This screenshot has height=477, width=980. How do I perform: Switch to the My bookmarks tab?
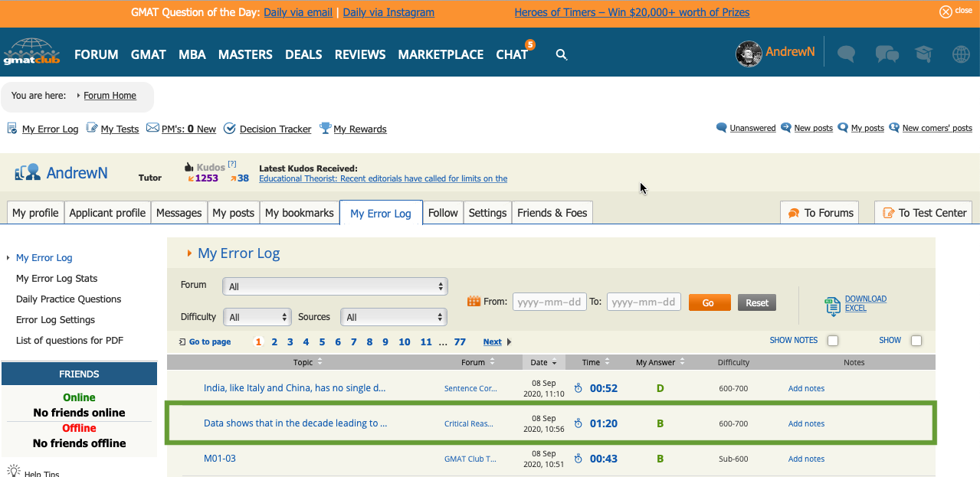click(x=299, y=213)
